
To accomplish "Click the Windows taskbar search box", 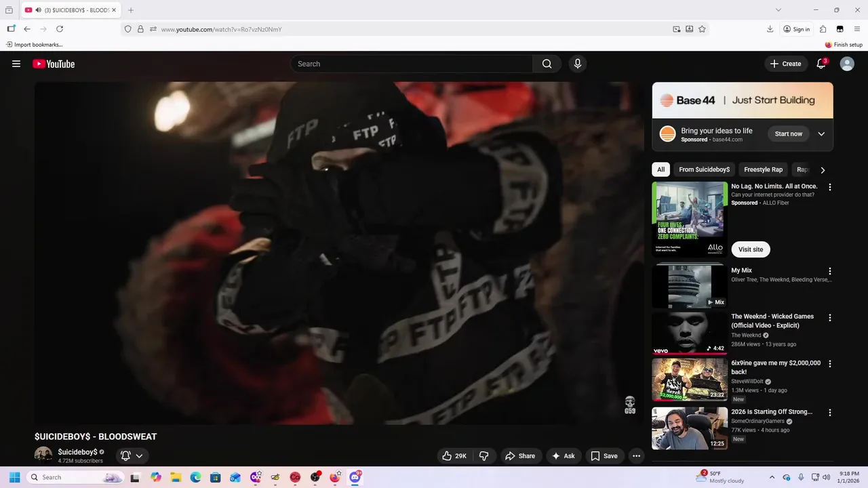I will (x=75, y=477).
